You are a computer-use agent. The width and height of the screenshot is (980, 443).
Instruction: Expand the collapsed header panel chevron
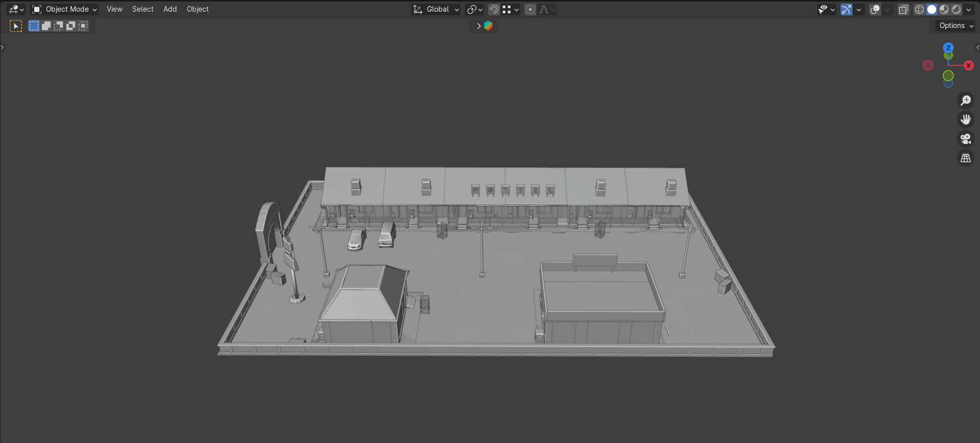tap(479, 26)
